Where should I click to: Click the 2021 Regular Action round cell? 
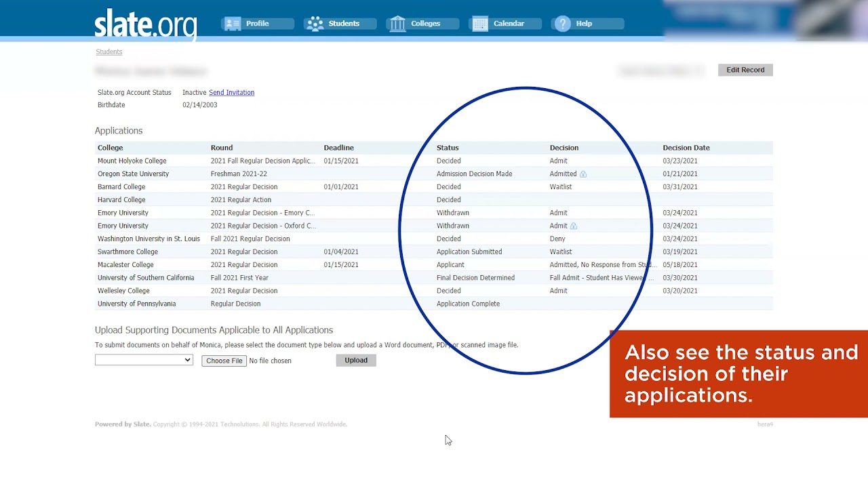pos(241,200)
